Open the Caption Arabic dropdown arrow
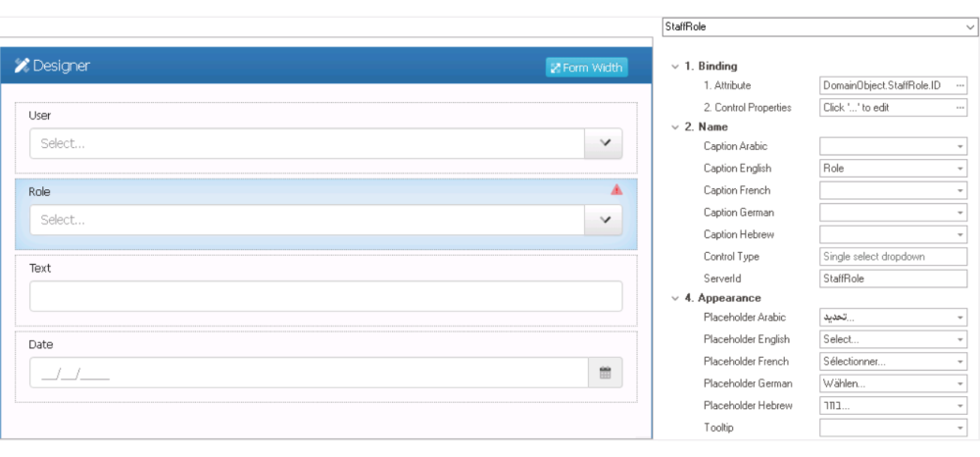 click(x=959, y=146)
